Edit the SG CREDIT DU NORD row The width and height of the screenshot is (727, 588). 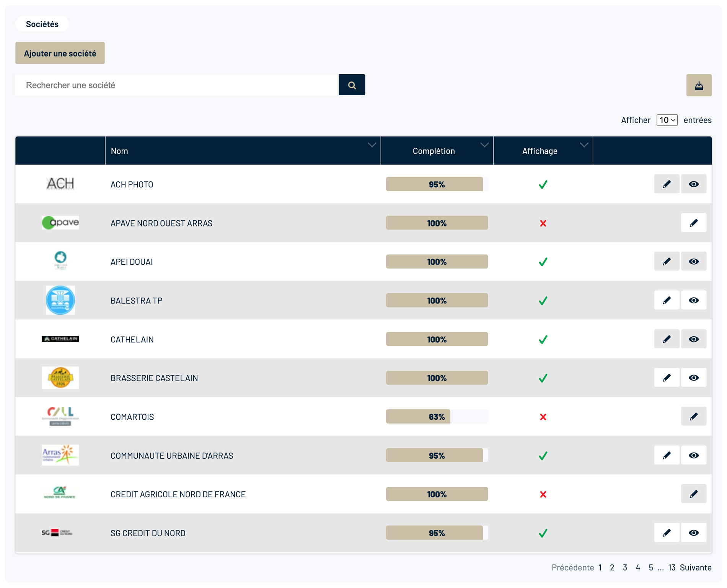coord(666,533)
